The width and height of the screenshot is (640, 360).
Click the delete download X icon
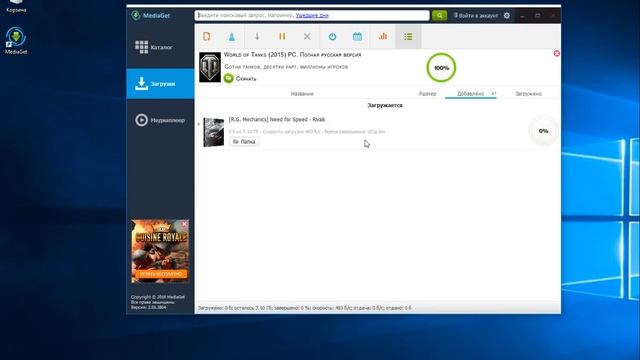pos(307,36)
